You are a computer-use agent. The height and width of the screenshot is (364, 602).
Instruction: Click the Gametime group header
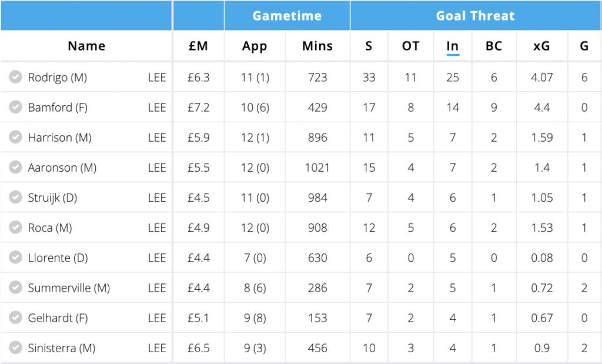pos(287,16)
